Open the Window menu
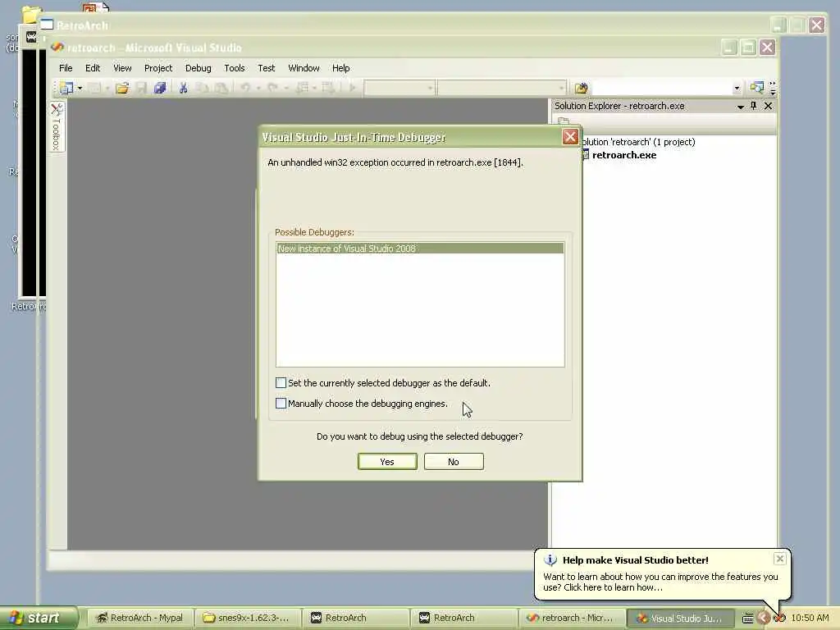Viewport: 840px width, 630px height. point(304,68)
